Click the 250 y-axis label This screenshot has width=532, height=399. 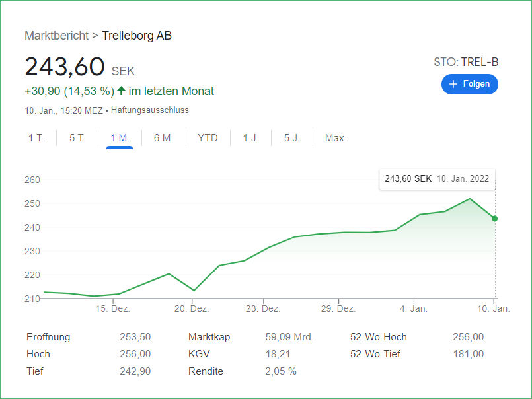32,203
